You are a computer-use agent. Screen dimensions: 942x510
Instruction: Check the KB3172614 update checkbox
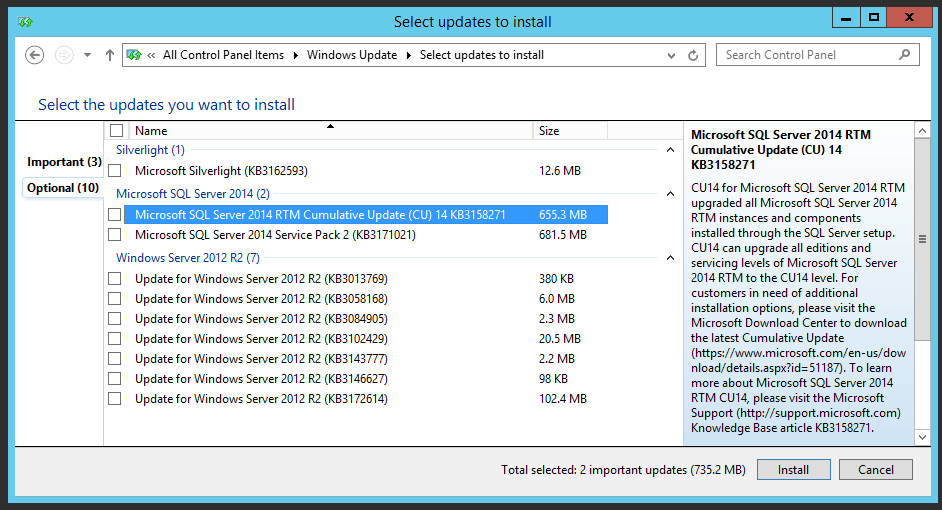click(114, 398)
